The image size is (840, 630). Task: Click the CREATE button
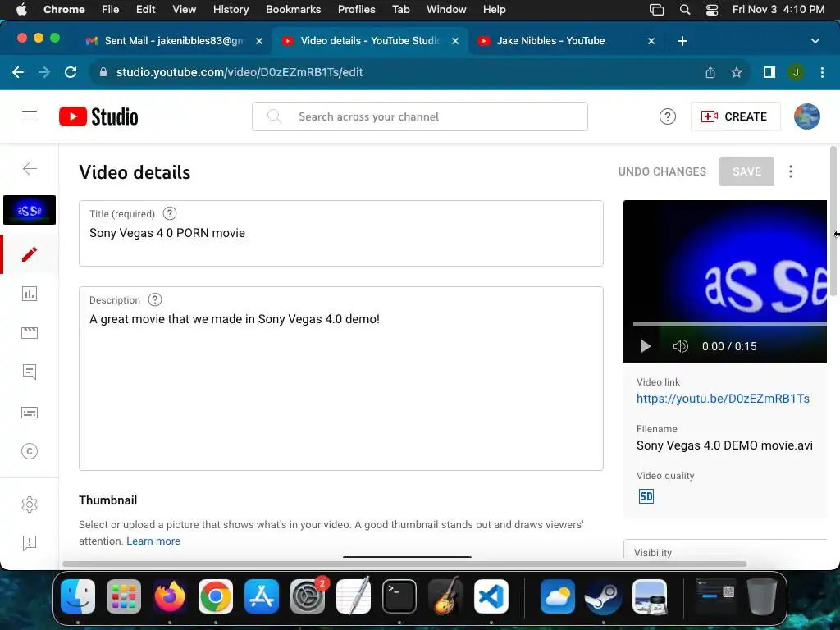point(735,116)
